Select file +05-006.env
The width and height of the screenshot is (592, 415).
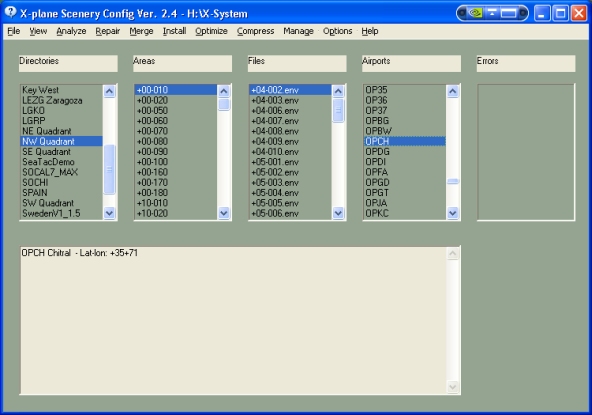coord(290,213)
